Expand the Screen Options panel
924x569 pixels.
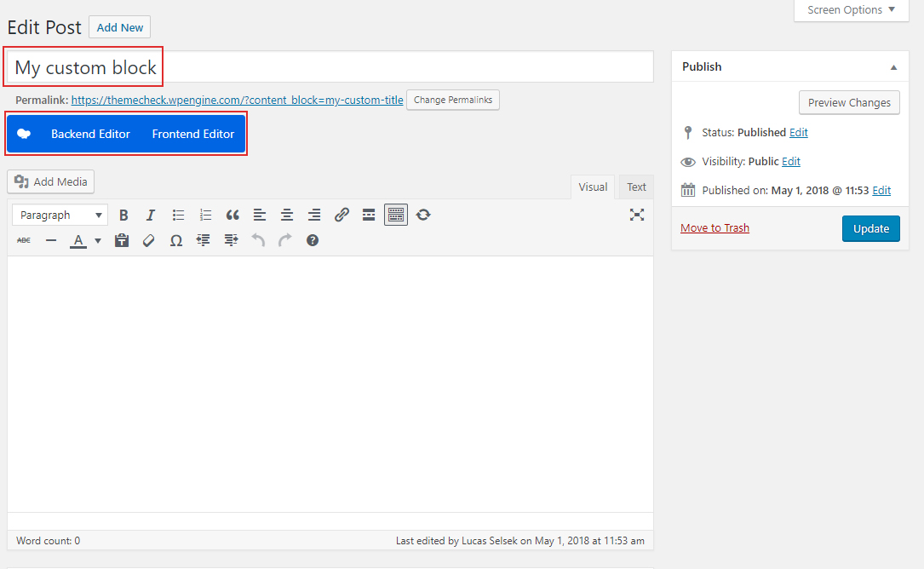click(x=851, y=10)
